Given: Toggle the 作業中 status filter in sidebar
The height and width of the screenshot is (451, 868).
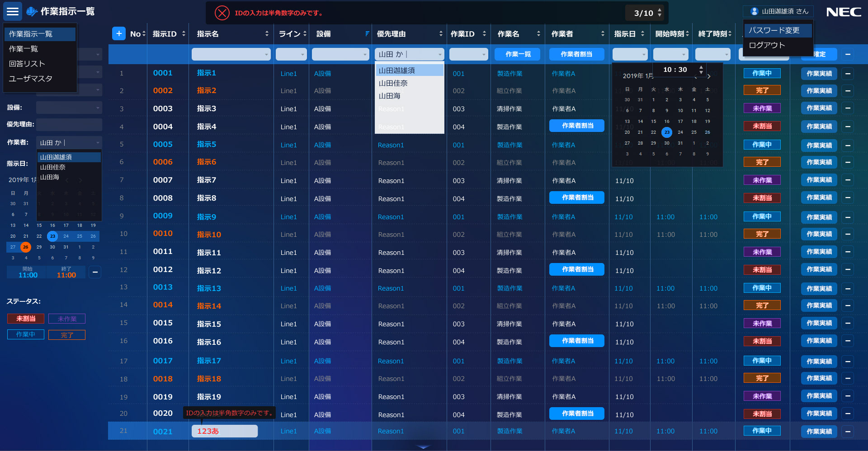Looking at the screenshot, I should 26,334.
